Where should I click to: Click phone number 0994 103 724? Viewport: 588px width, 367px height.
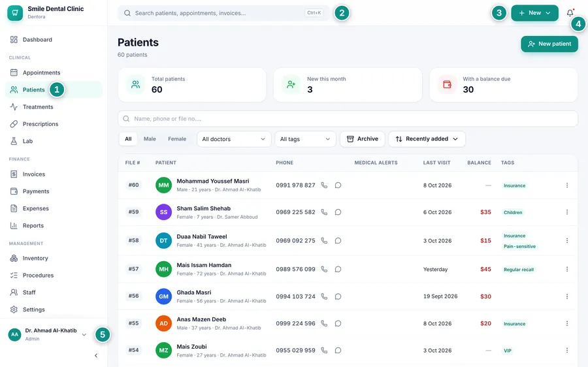(295, 296)
